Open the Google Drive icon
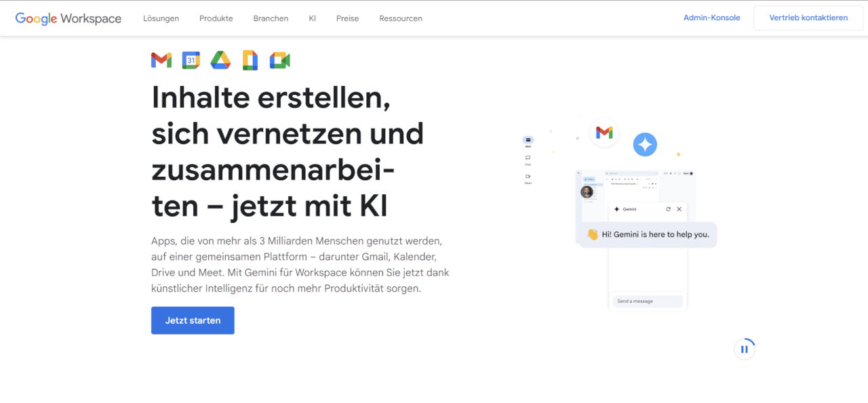This screenshot has width=868, height=403. [220, 60]
